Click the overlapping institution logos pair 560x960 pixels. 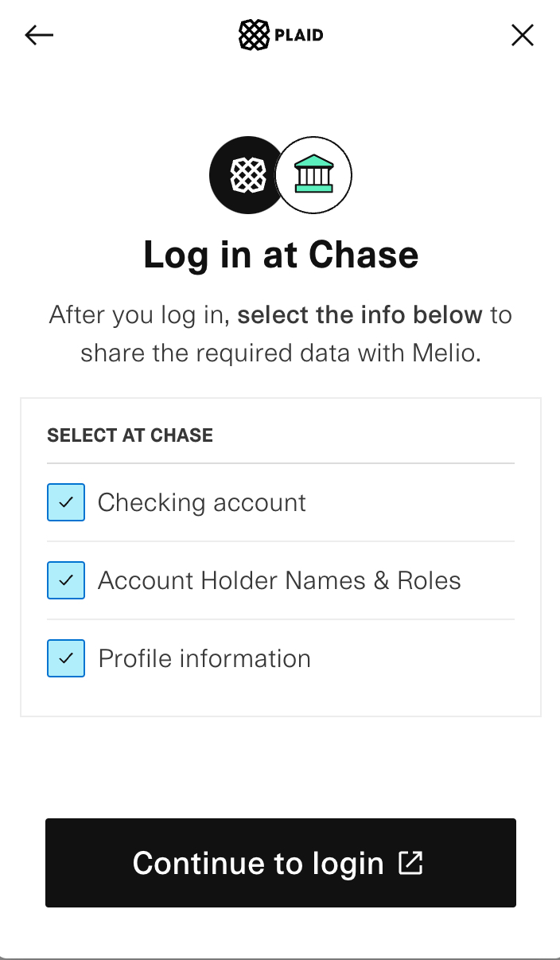point(280,174)
